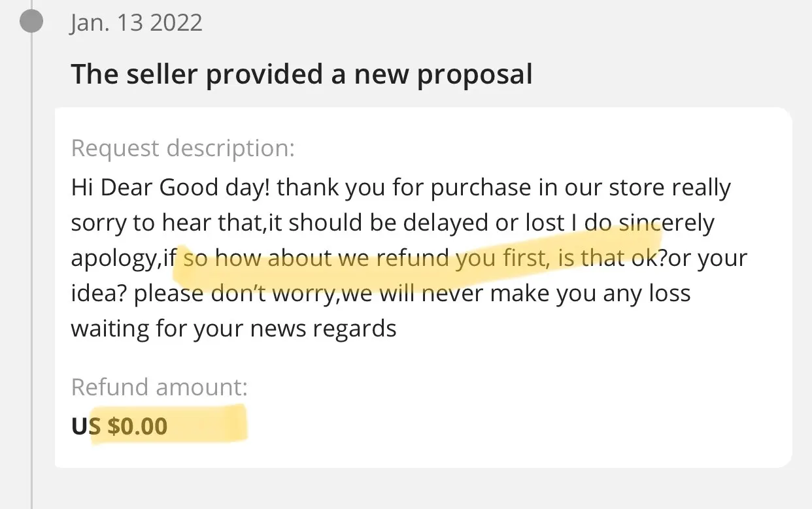The height and width of the screenshot is (509, 812).
Task: Click the word apology in the message
Action: point(112,259)
